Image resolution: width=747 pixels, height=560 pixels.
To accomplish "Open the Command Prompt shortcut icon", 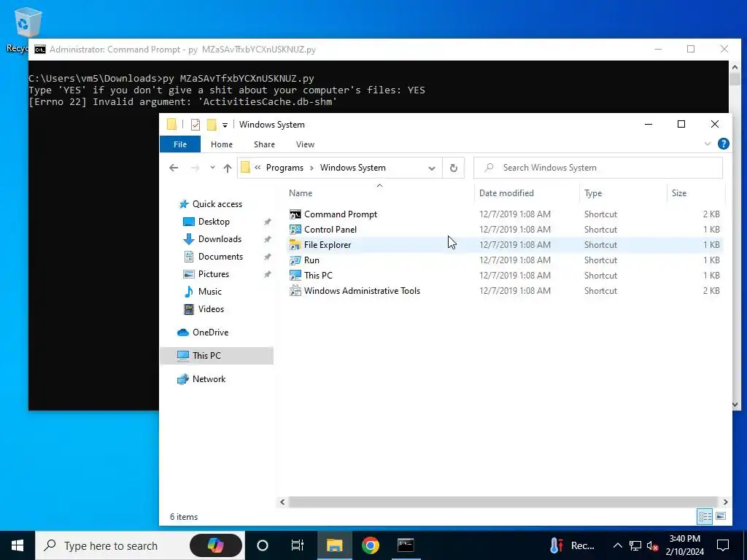I will point(295,214).
